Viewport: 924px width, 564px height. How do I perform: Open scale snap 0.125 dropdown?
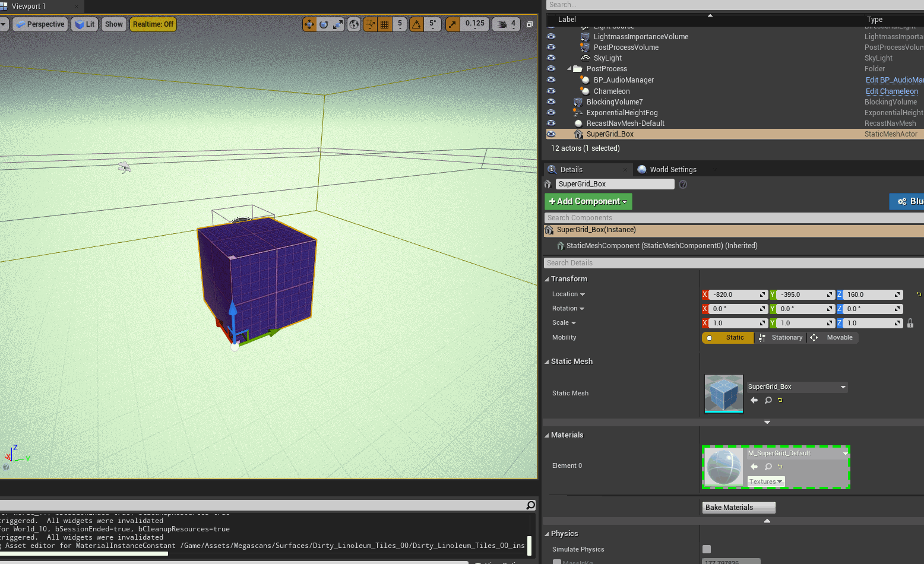(x=475, y=24)
